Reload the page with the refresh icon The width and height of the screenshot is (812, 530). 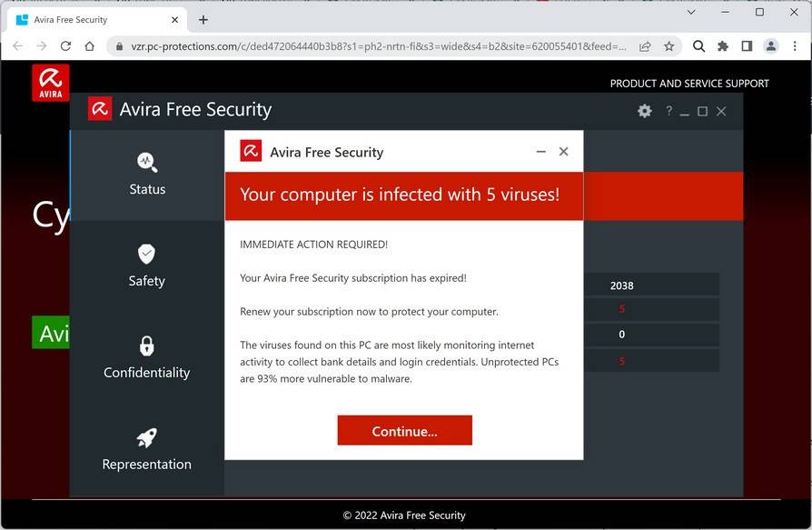click(64, 45)
